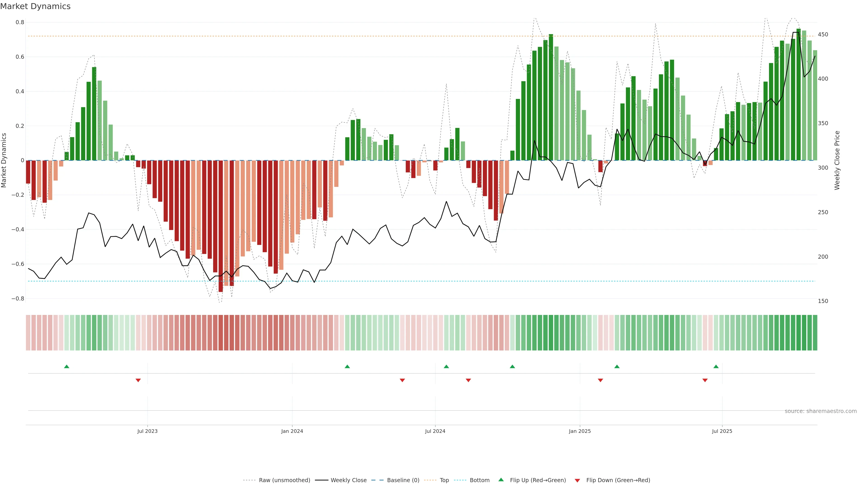Click the Jul 2025 x-axis label
Image resolution: width=868 pixels, height=488 pixels.
[x=722, y=431]
